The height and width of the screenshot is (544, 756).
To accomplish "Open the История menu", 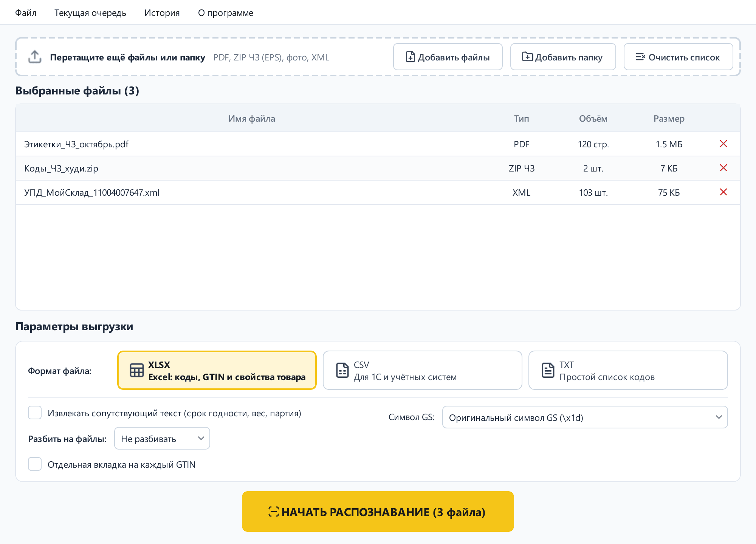I will click(162, 13).
